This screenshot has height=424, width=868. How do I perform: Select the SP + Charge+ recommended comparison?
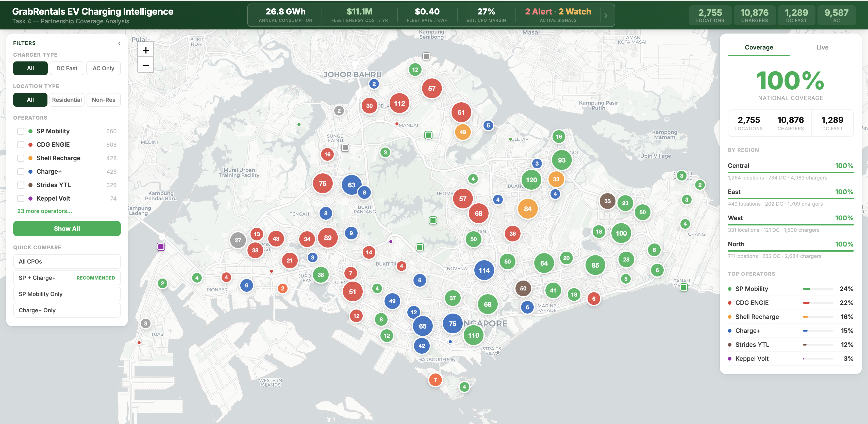coord(67,278)
